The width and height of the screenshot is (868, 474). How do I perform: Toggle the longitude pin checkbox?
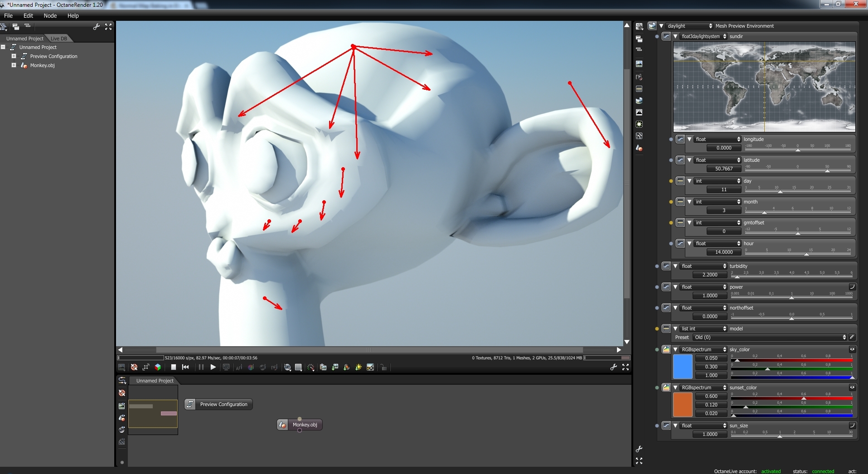680,139
